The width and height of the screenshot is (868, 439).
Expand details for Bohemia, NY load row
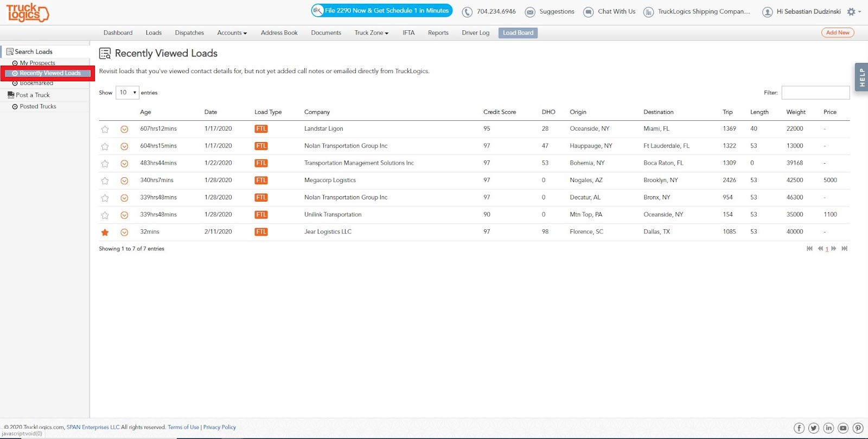pos(124,163)
